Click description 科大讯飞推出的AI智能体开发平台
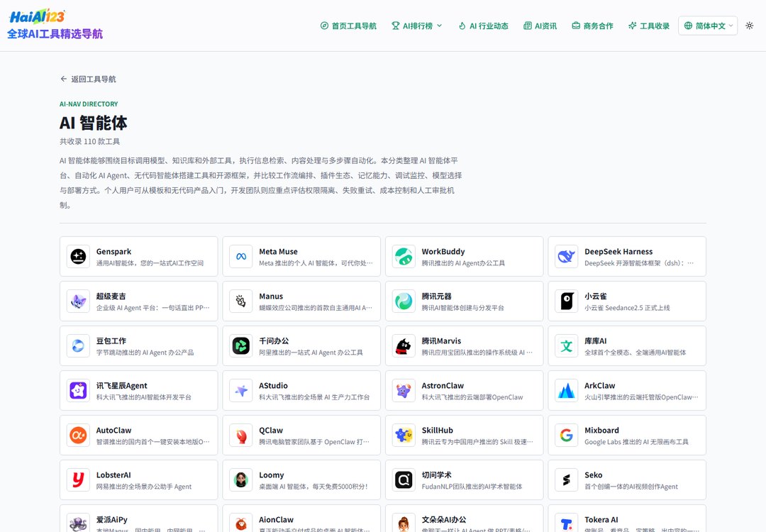 [x=143, y=397]
